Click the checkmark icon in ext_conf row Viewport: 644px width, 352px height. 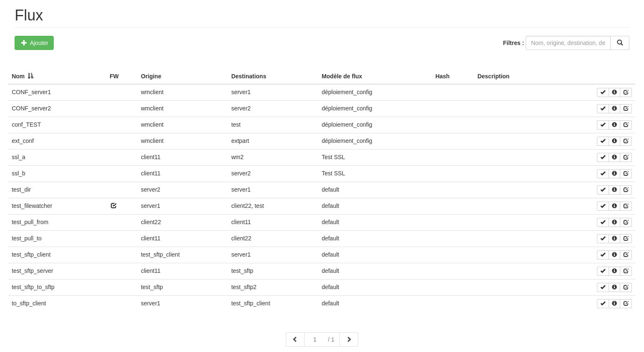(x=603, y=141)
